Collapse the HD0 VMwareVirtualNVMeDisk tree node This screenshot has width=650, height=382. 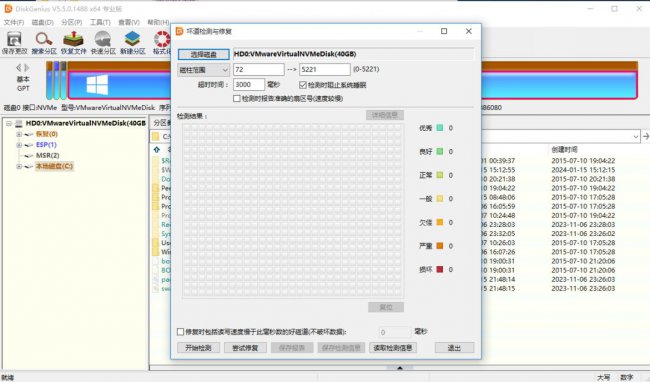click(9, 123)
